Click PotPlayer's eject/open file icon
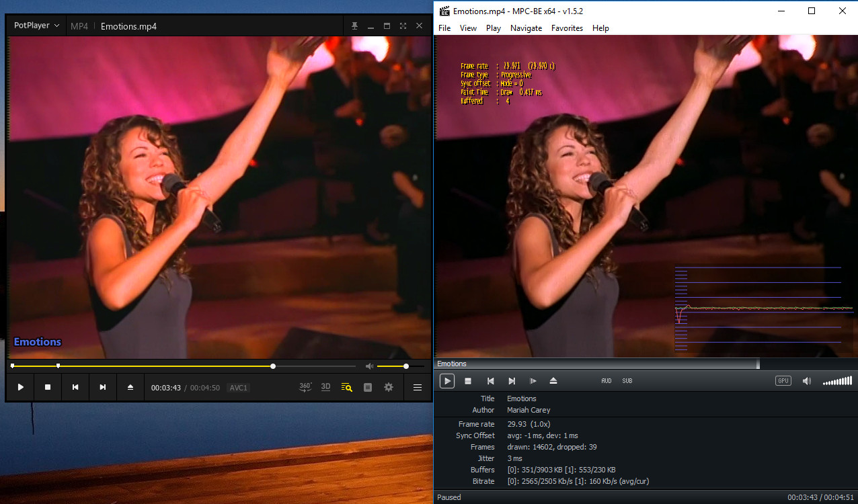Screen dimensions: 858x504 (x=130, y=387)
